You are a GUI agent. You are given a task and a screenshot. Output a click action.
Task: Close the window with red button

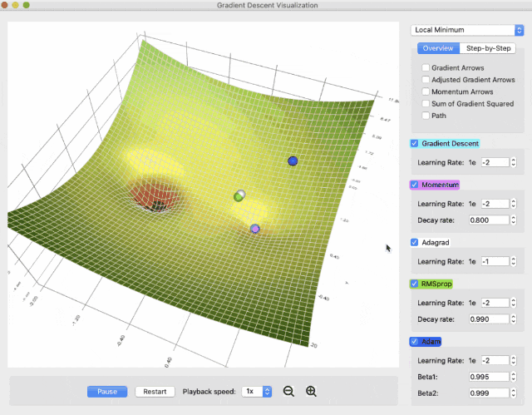(x=4, y=5)
